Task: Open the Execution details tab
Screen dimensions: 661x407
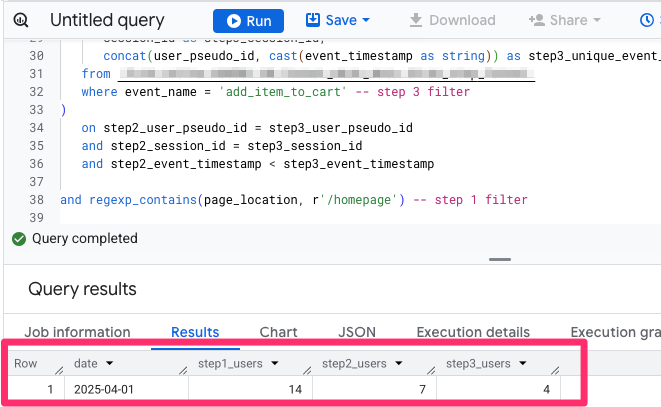Action: 473,332
